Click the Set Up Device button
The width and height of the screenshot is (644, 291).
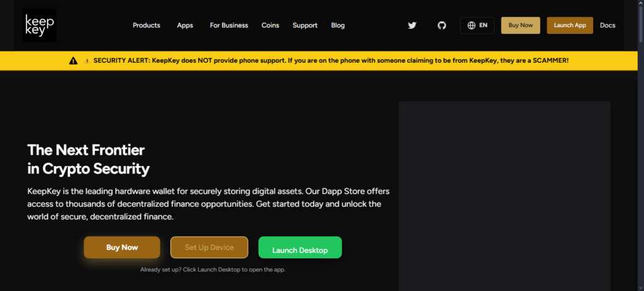point(209,248)
